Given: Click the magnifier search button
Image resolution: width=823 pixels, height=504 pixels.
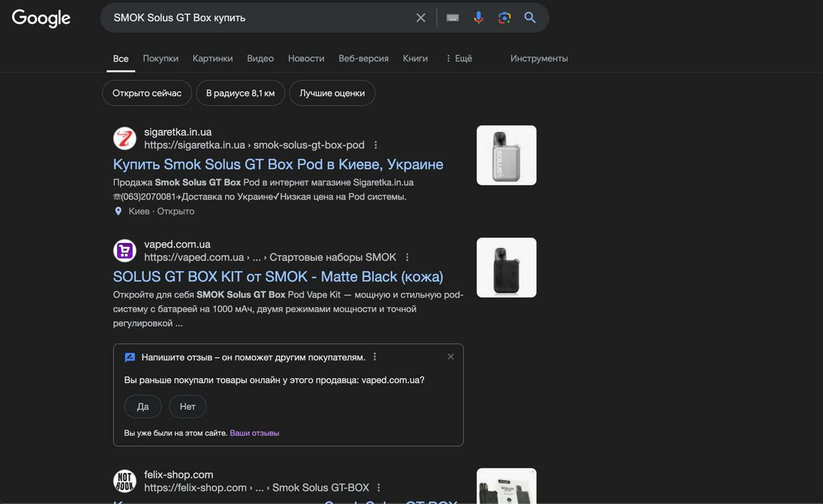Looking at the screenshot, I should [530, 18].
